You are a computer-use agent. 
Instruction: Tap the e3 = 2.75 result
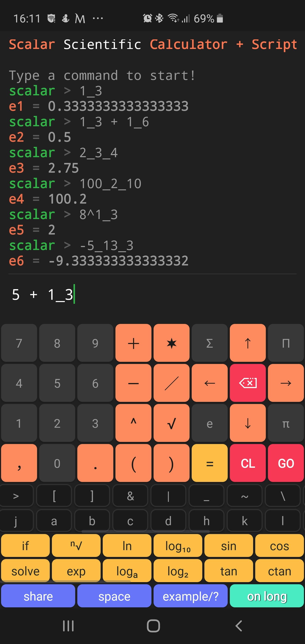(44, 168)
